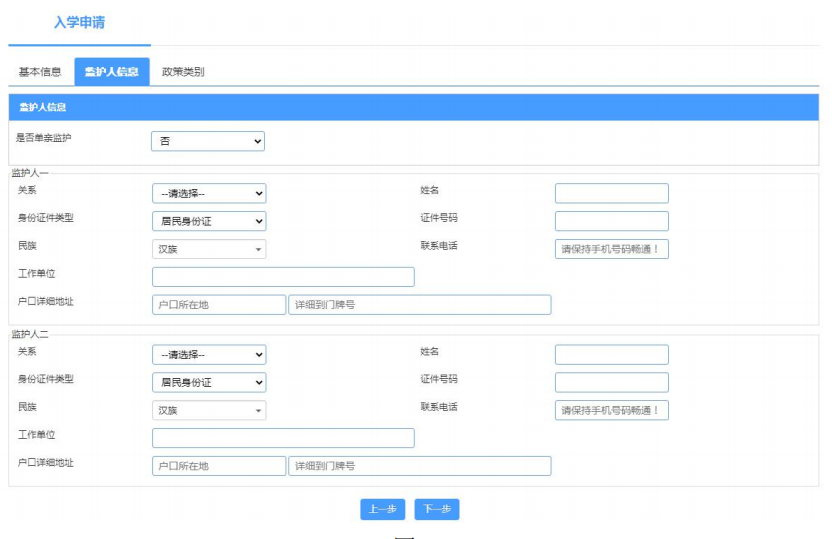Click 监护人一 详细到门牌号 address field
The width and height of the screenshot is (832, 539).
(420, 304)
